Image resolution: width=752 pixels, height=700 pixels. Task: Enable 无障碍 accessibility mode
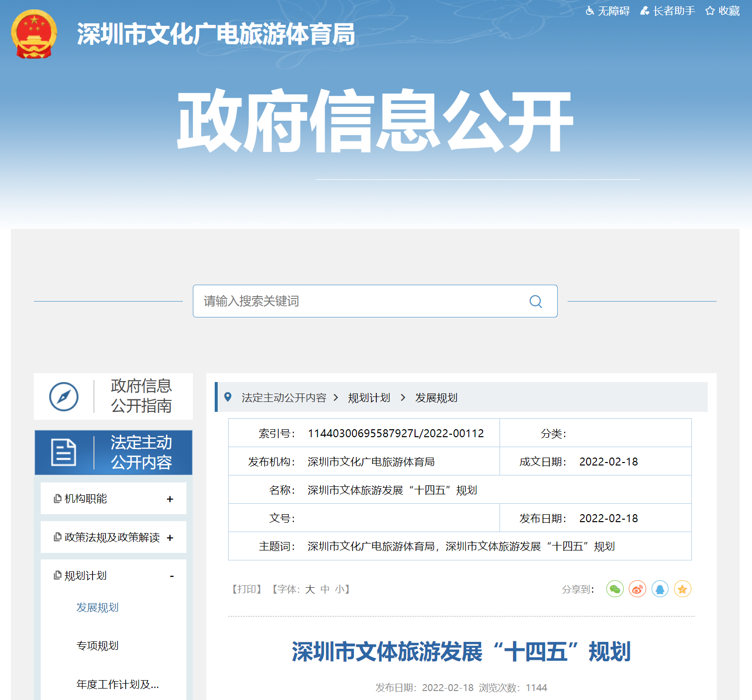coord(608,11)
